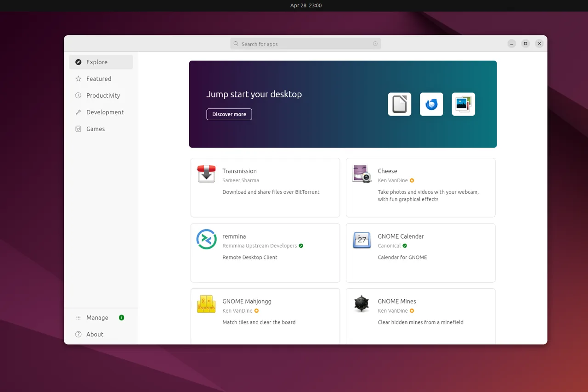This screenshot has width=588, height=392.
Task: Click the Transmission app icon
Action: [x=206, y=174]
